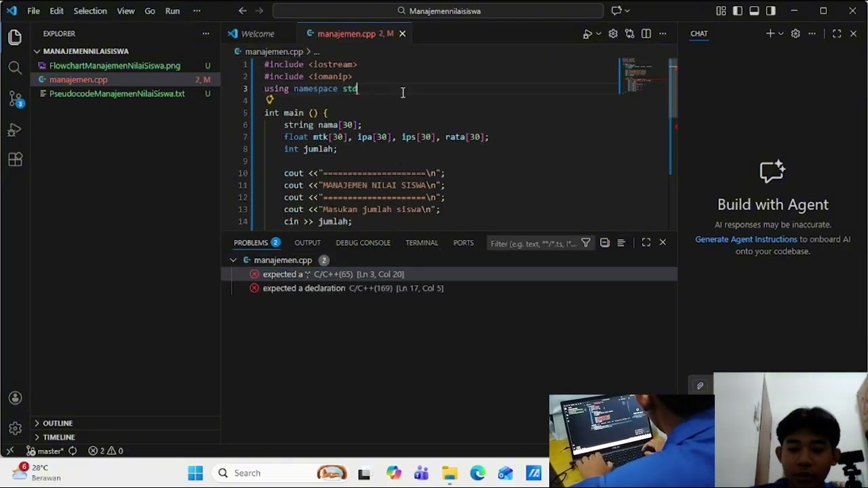Viewport: 868px width, 488px height.
Task: Click the Manajemennilaisiswa command center search
Action: 438,11
